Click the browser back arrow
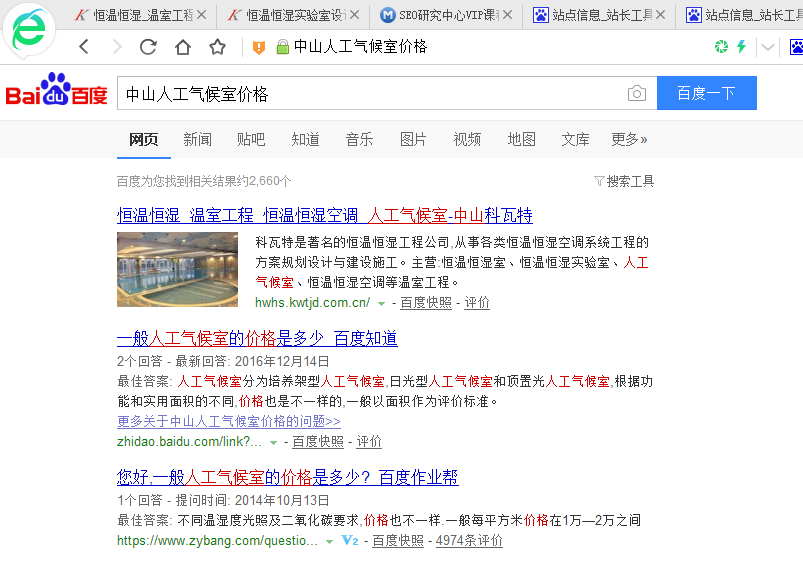Viewport: 803px width, 561px height. [x=84, y=47]
